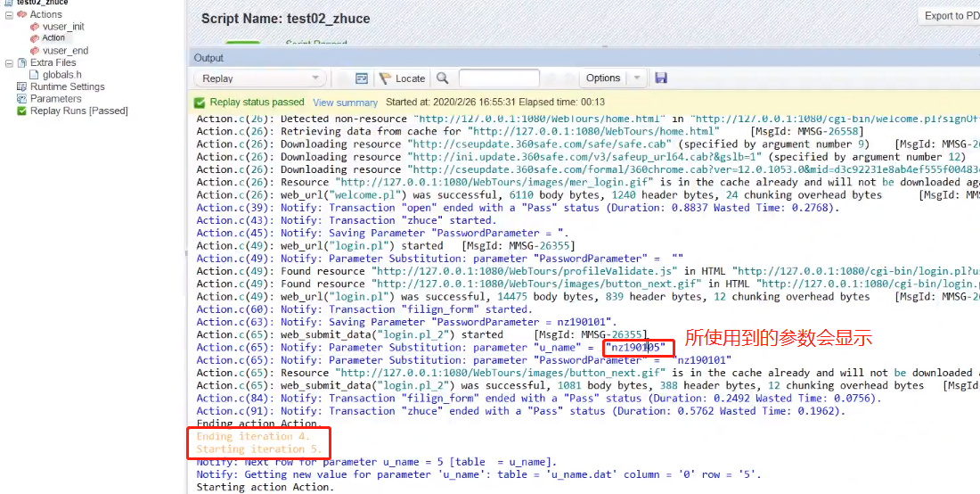Screen dimensions: 980x494
Task: Click the green Replay Runs check icon
Action: [22, 111]
